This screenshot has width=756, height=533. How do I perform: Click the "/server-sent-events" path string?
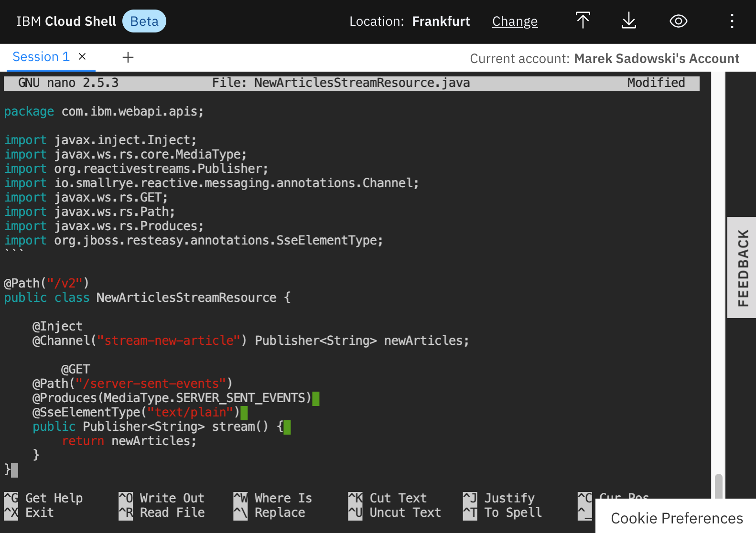coord(151,384)
